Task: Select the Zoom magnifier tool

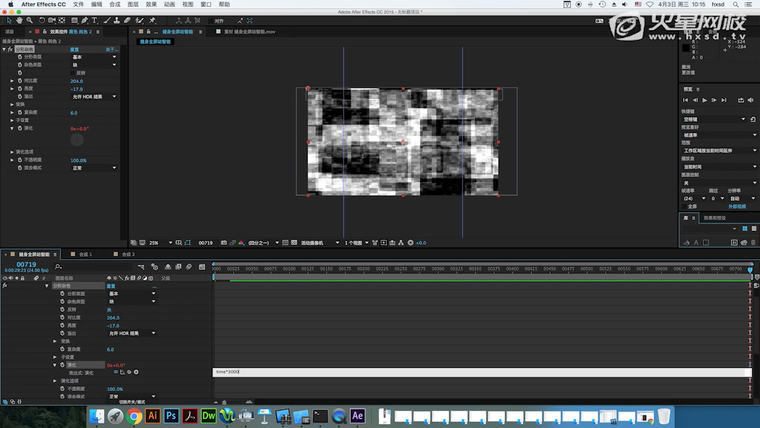Action: tap(29, 20)
